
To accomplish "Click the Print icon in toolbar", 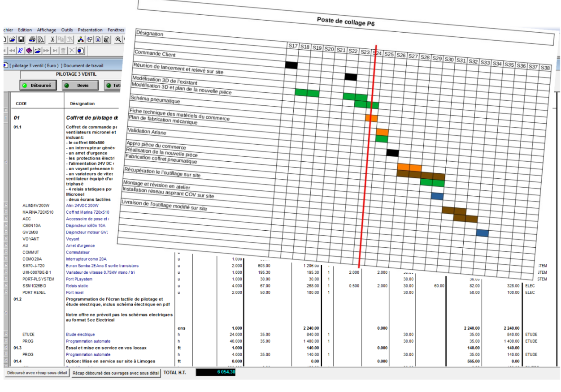I will point(32,39).
